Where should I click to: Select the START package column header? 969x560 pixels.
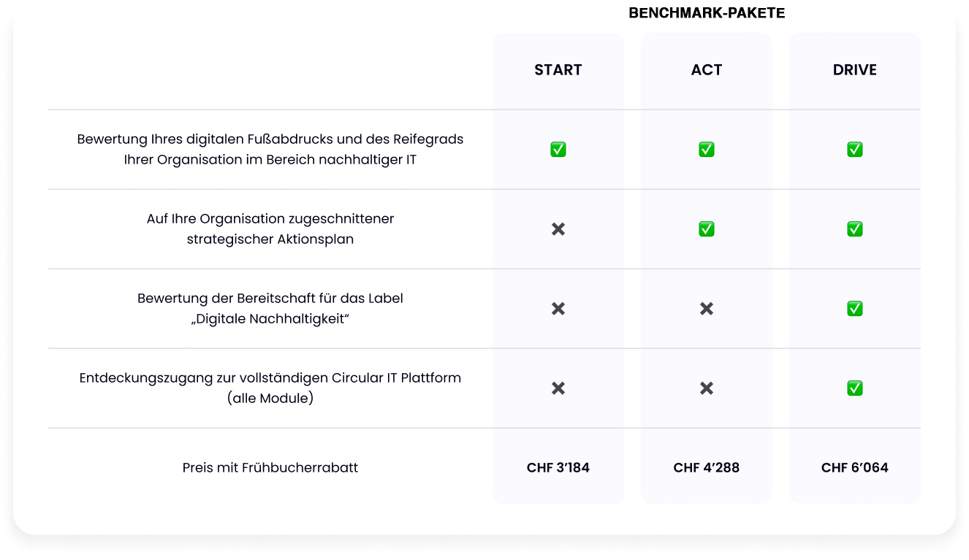558,70
